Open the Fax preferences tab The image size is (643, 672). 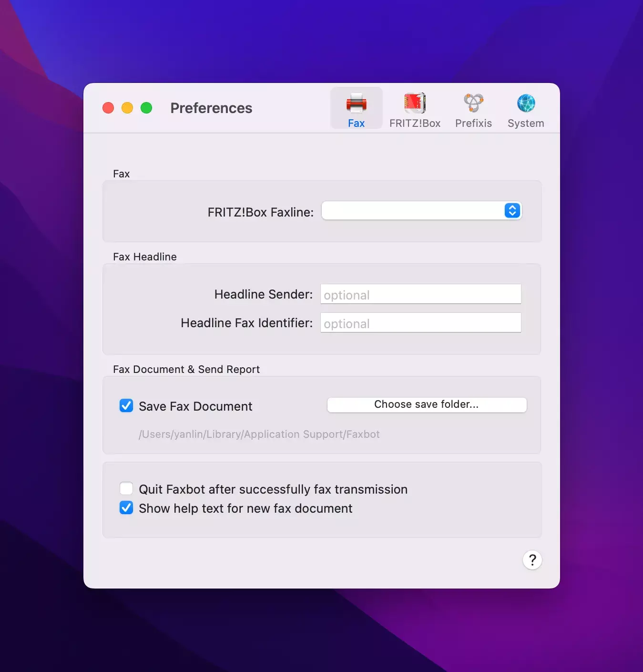(x=356, y=109)
